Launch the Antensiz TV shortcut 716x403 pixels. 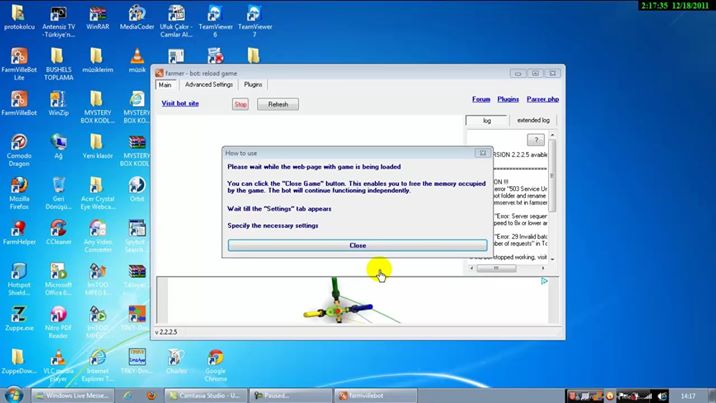tap(58, 21)
